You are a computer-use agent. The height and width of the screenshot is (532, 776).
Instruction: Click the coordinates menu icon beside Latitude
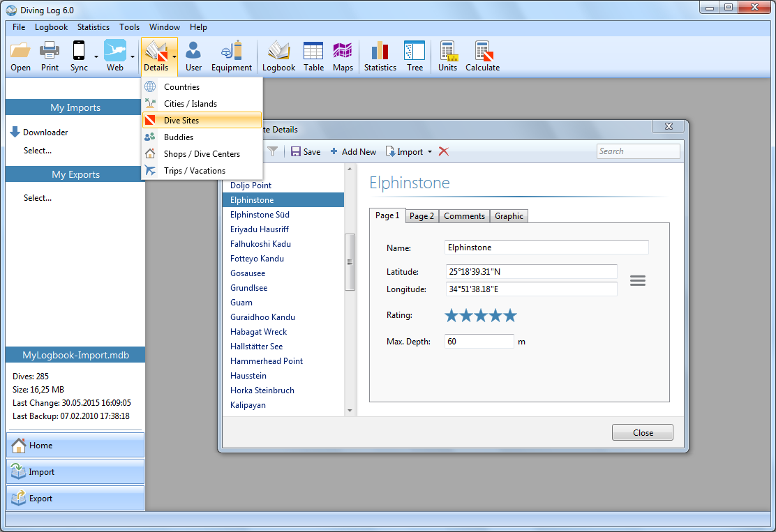pyautogui.click(x=637, y=281)
